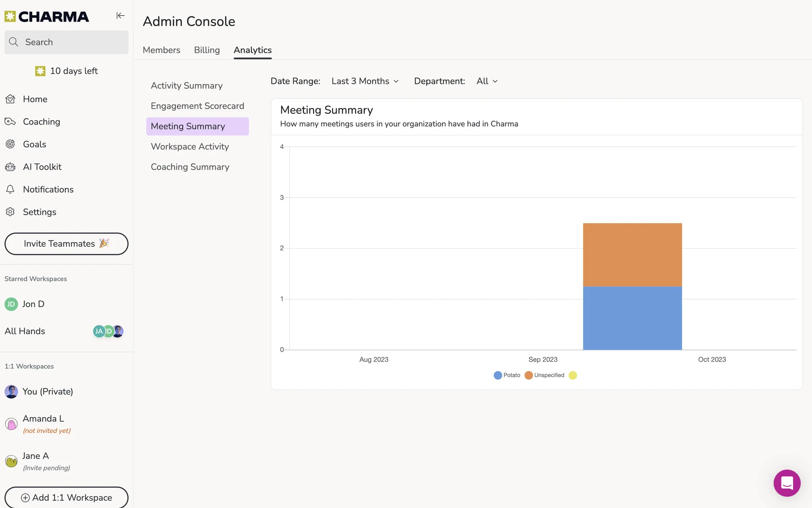
Task: Open AI Toolkit robot icon
Action: tap(11, 167)
